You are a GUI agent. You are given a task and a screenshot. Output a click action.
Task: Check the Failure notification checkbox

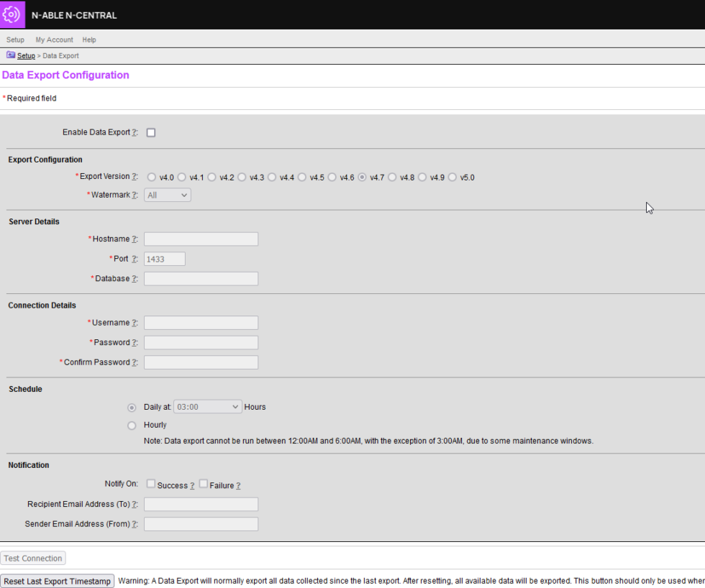[203, 484]
